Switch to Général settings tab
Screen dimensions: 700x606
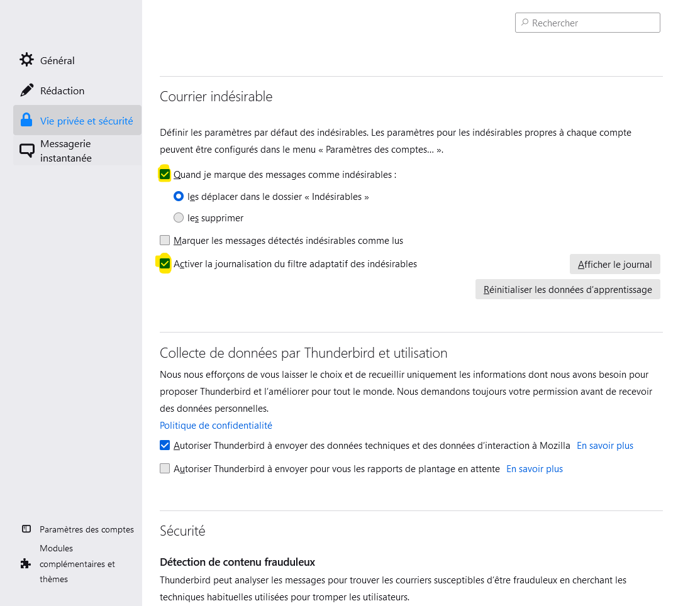[57, 60]
